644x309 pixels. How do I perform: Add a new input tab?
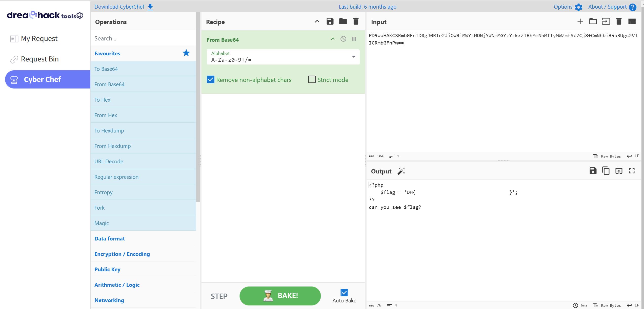click(x=580, y=21)
